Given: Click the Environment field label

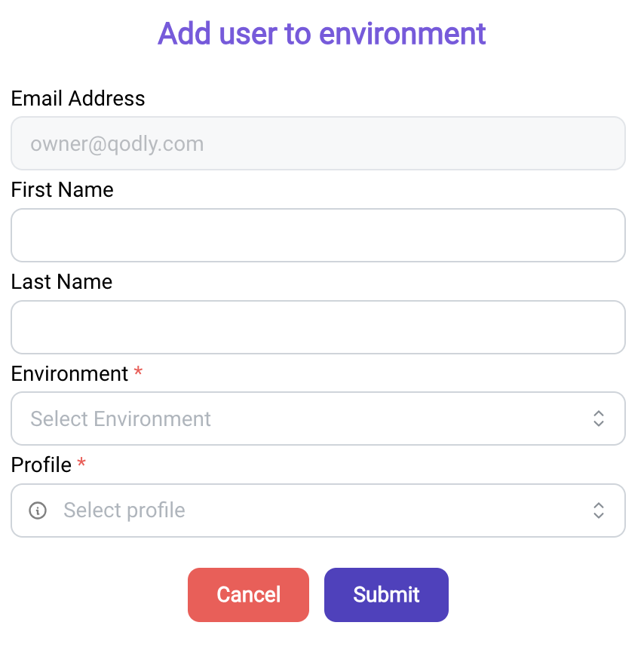Looking at the screenshot, I should point(69,373).
